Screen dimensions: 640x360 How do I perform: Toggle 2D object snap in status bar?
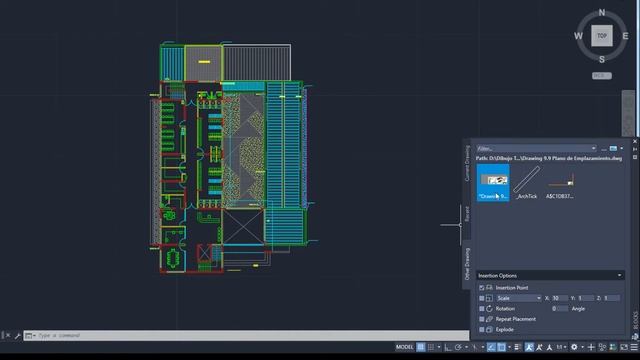coord(502,347)
